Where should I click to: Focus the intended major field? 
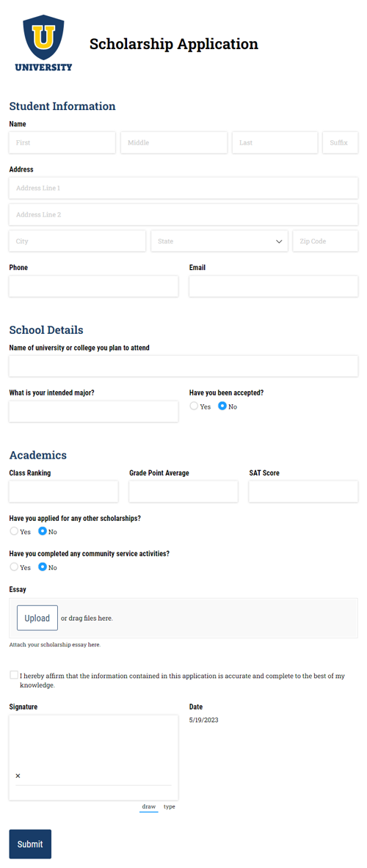(x=93, y=412)
